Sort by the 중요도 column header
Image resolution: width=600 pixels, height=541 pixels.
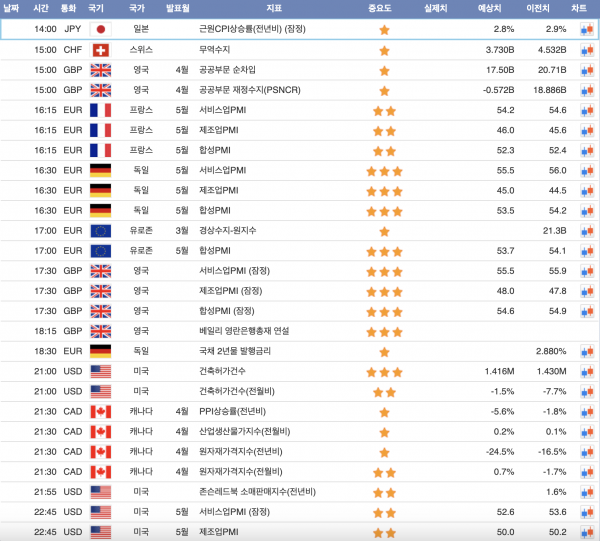click(380, 8)
